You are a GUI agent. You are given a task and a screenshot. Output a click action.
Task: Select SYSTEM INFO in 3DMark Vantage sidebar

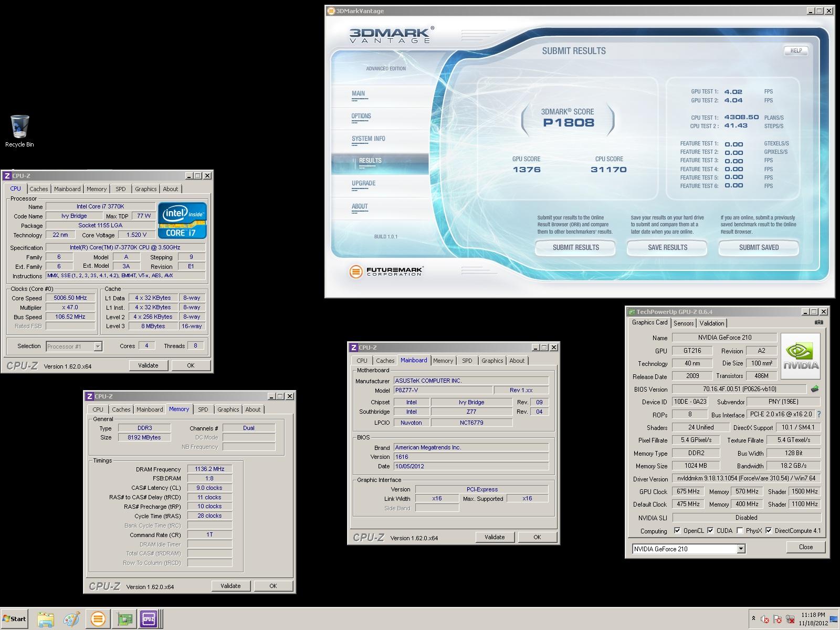click(368, 139)
